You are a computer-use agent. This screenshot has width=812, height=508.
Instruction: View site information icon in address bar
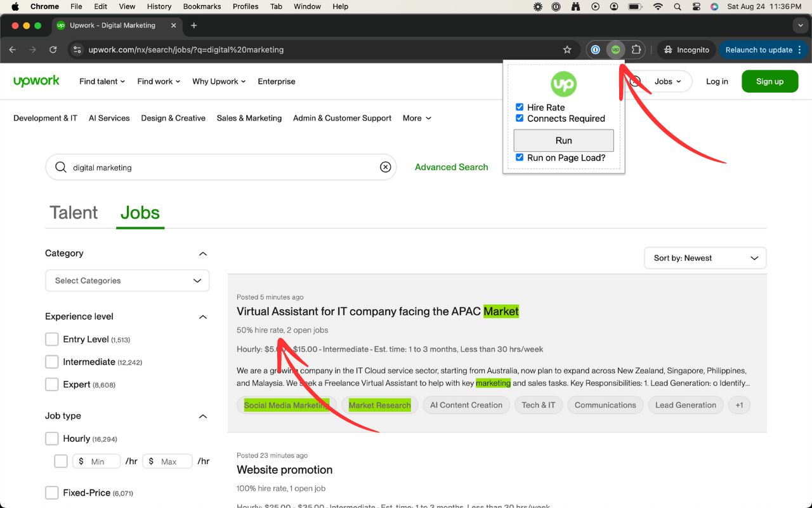coord(77,50)
